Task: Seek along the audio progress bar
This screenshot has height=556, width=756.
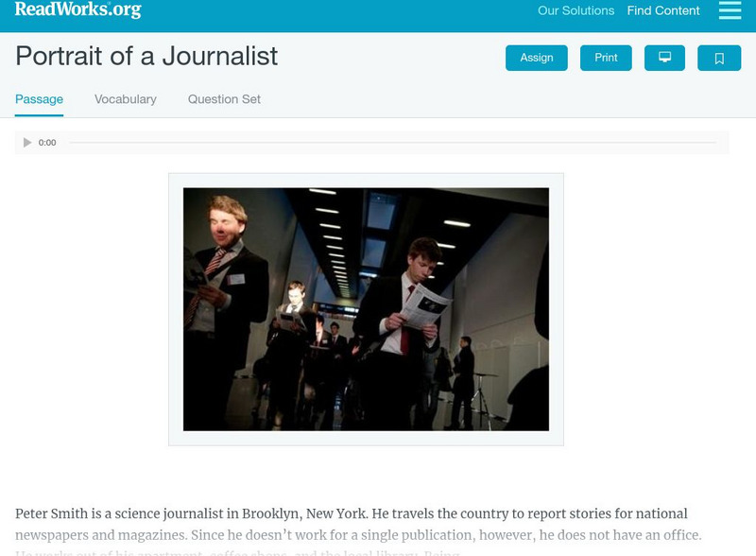Action: click(x=392, y=143)
